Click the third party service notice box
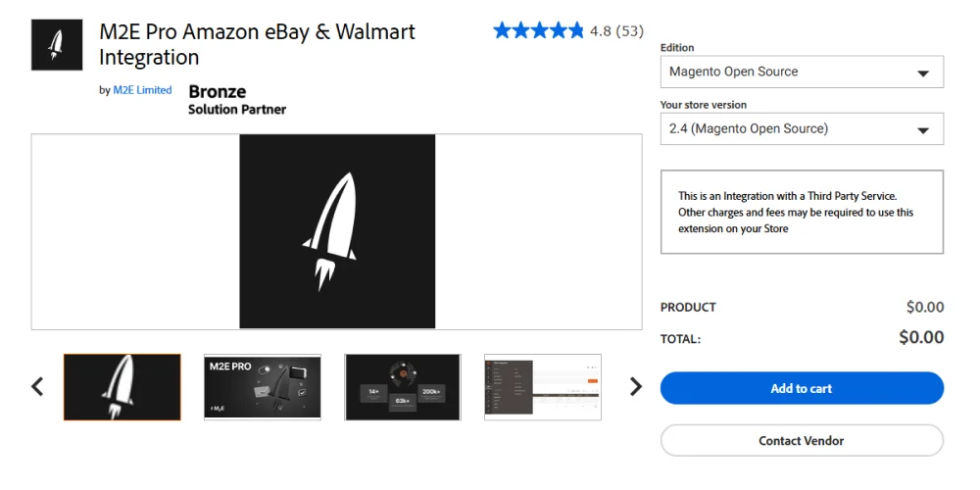 click(x=802, y=212)
